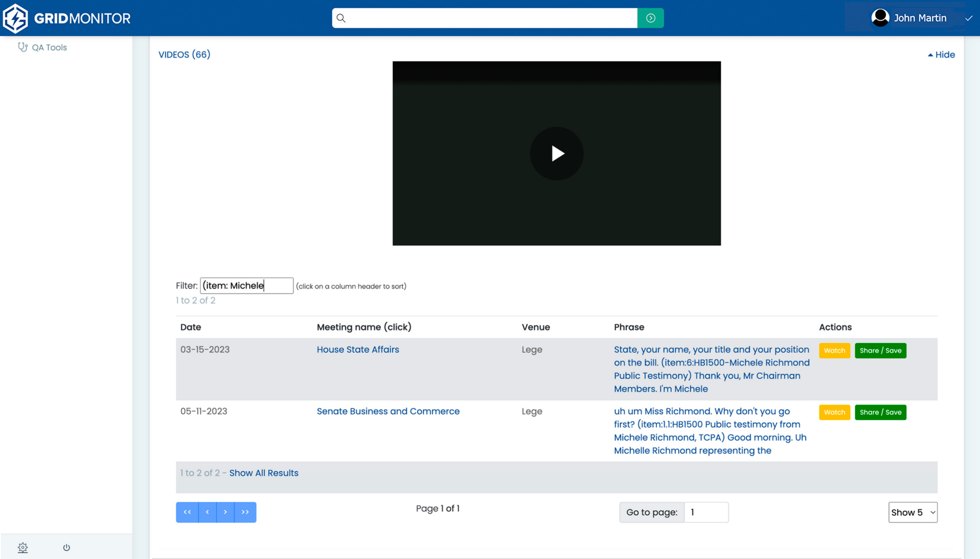The width and height of the screenshot is (980, 559).
Task: Open the Show 5 rows dropdown
Action: coord(913,512)
